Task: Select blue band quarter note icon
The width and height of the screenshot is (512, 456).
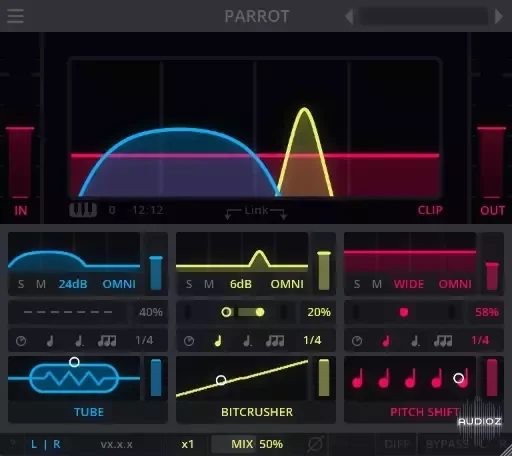Action: [50, 341]
